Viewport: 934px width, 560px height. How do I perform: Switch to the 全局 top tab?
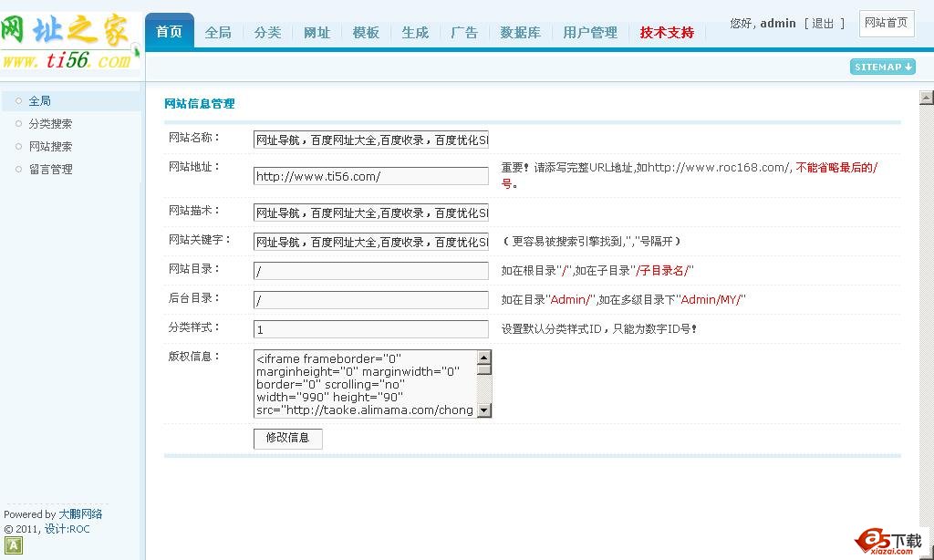(218, 32)
